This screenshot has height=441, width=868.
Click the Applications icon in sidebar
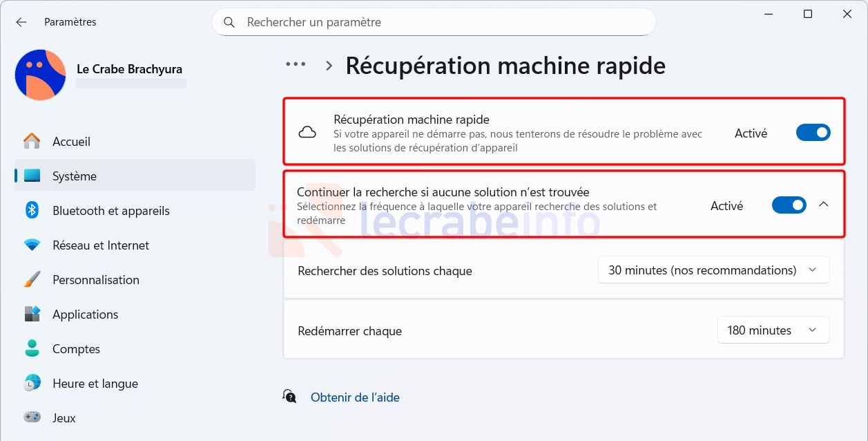[32, 314]
